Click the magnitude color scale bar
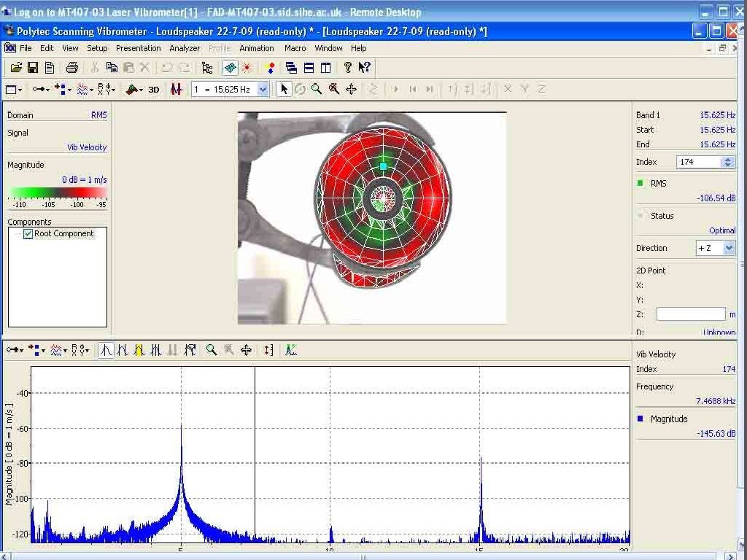Screen dimensions: 747x560 point(58,193)
